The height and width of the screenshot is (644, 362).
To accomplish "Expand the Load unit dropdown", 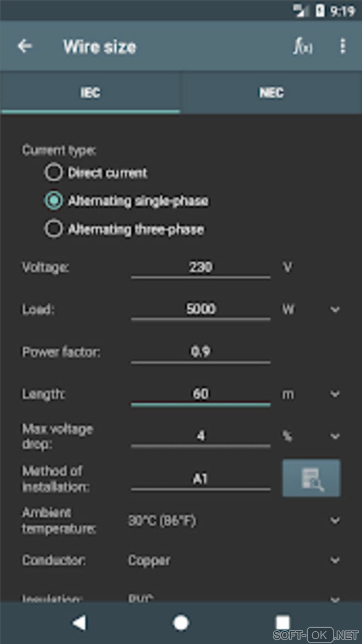I will [x=335, y=309].
